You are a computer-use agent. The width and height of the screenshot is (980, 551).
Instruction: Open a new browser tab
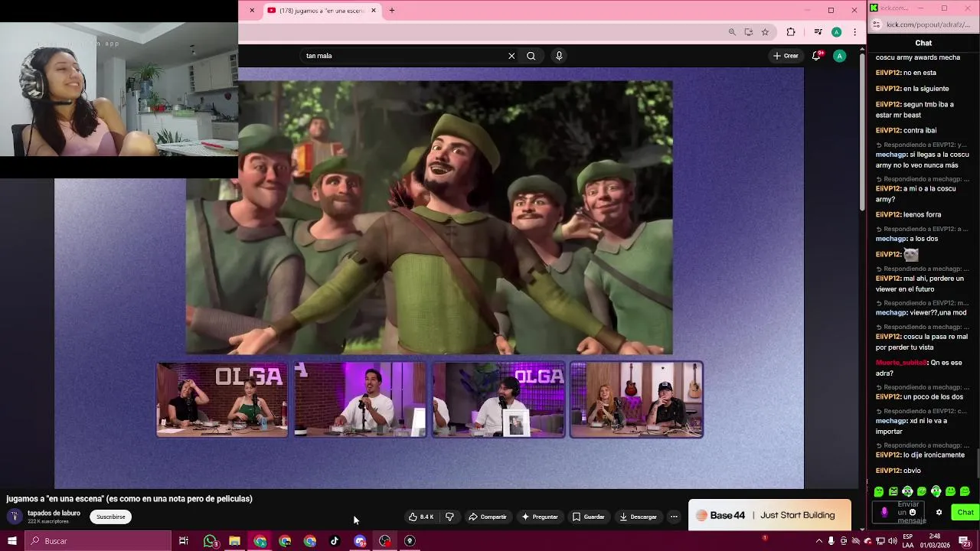click(392, 11)
